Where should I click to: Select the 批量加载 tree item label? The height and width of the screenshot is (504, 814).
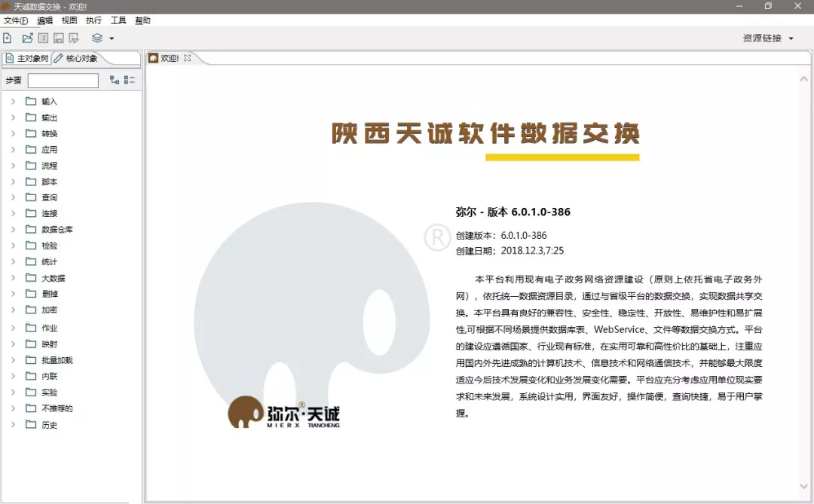point(57,360)
